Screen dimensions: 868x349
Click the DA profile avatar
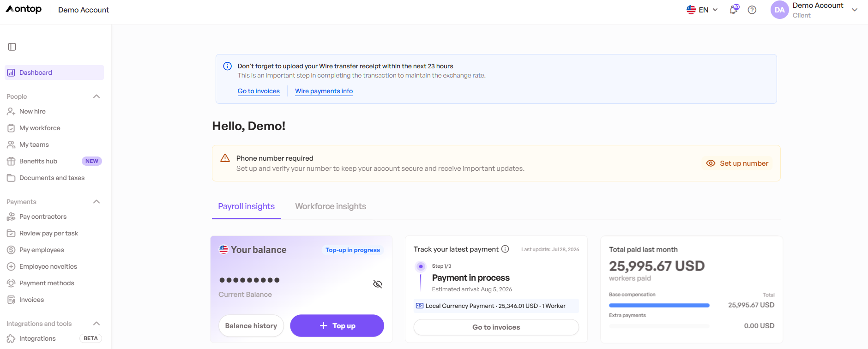pyautogui.click(x=780, y=10)
